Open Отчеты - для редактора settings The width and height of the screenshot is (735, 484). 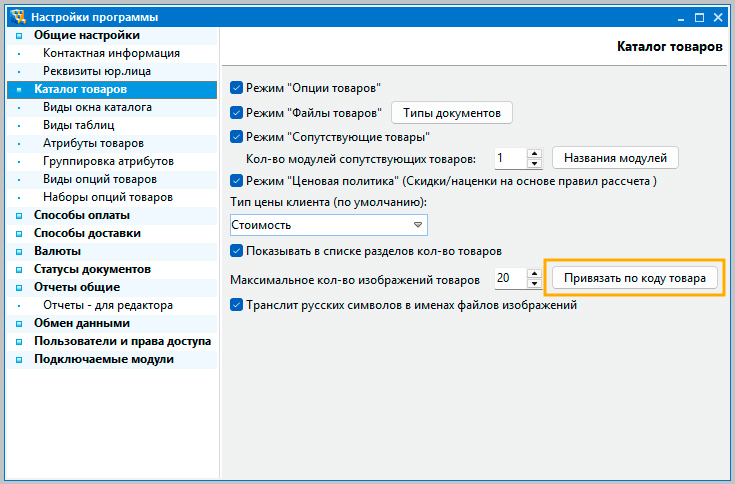[x=108, y=305]
